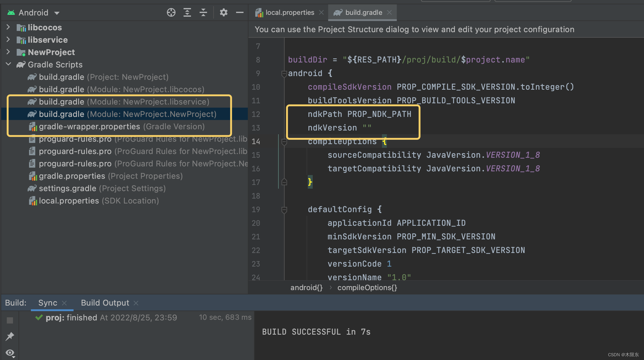Place cursor on ndkVersion line
The width and height of the screenshot is (644, 360).
click(x=340, y=128)
